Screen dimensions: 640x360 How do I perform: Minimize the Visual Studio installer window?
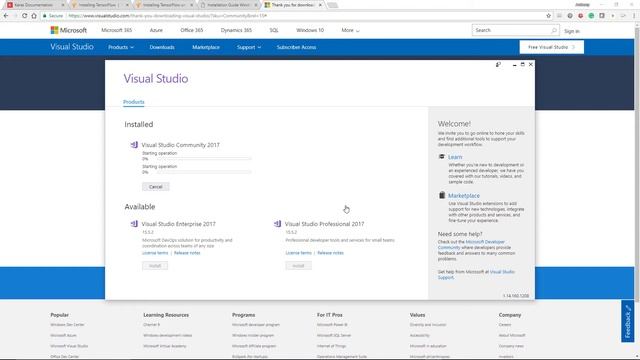point(514,64)
